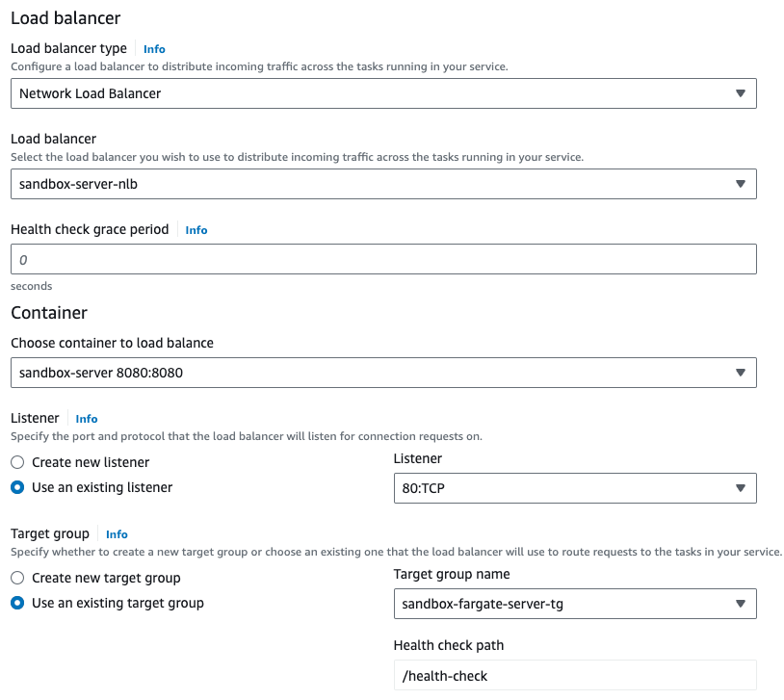Image resolution: width=784 pixels, height=700 pixels.
Task: Click arrow icon on 80:TCP listener selector
Action: click(x=740, y=488)
